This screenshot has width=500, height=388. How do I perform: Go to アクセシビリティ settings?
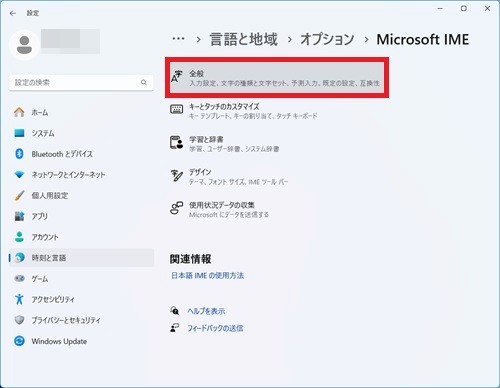click(x=82, y=299)
